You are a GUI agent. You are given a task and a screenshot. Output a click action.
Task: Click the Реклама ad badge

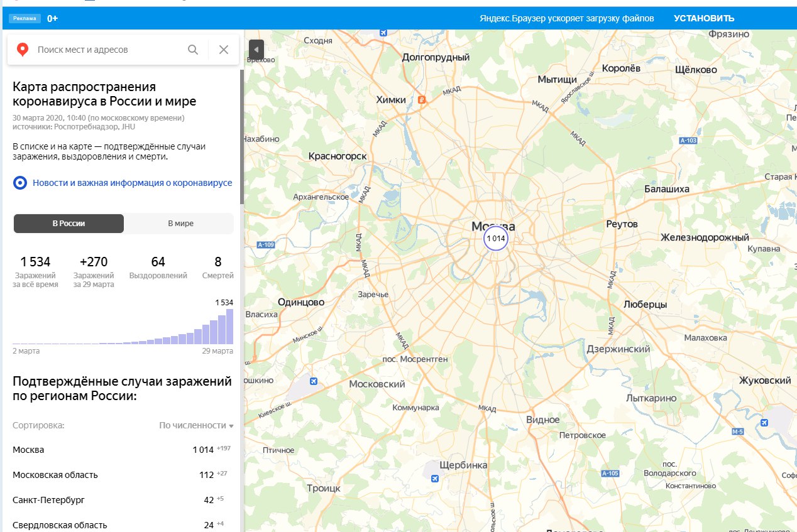[x=26, y=18]
